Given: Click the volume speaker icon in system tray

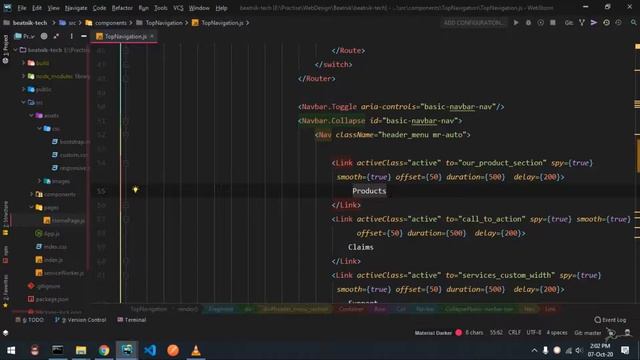Looking at the screenshot, I should point(579,350).
